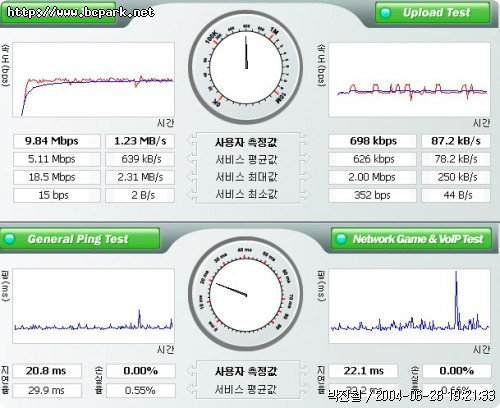Select the 78.2 kB/s average upload value
Image resolution: width=500 pixels, height=408 pixels.
click(456, 159)
